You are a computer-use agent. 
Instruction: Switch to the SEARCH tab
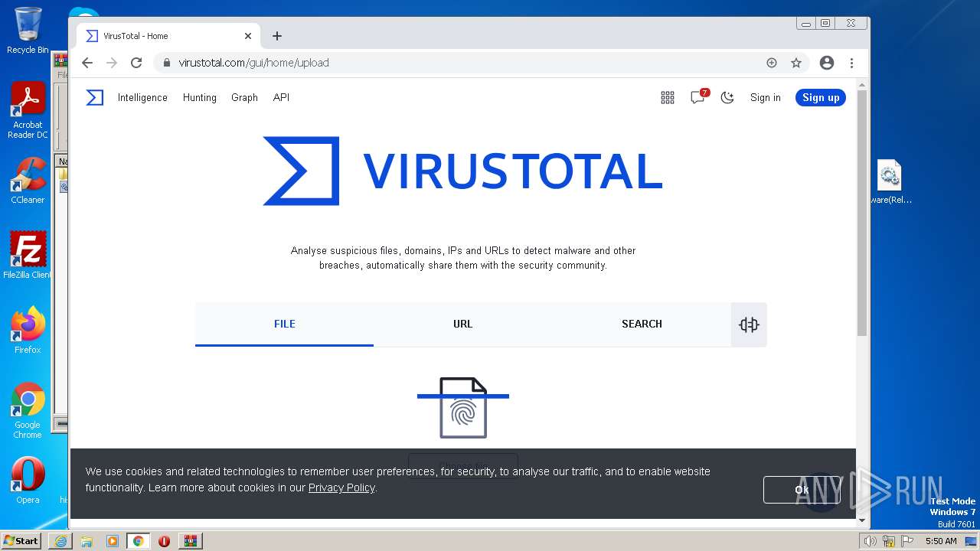(642, 324)
